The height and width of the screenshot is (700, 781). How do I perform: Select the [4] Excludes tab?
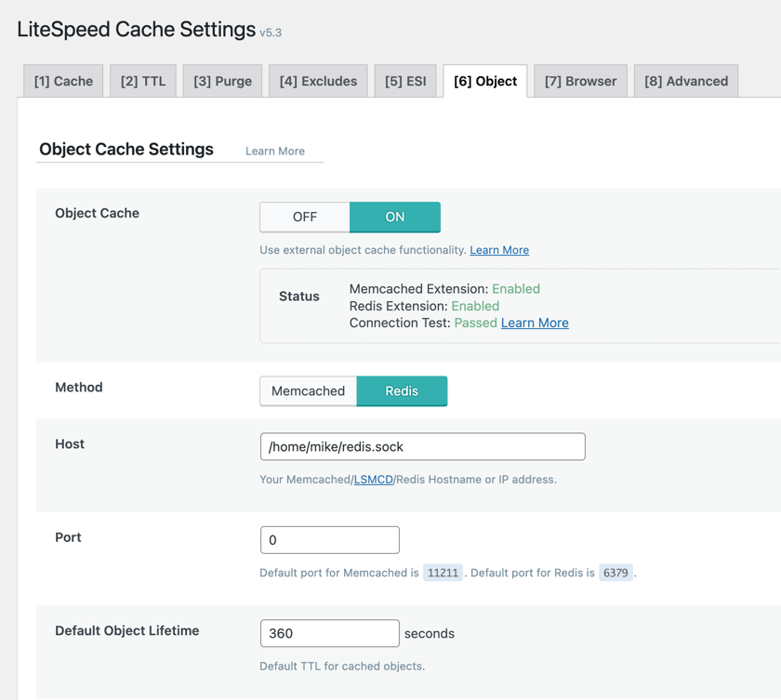[318, 81]
